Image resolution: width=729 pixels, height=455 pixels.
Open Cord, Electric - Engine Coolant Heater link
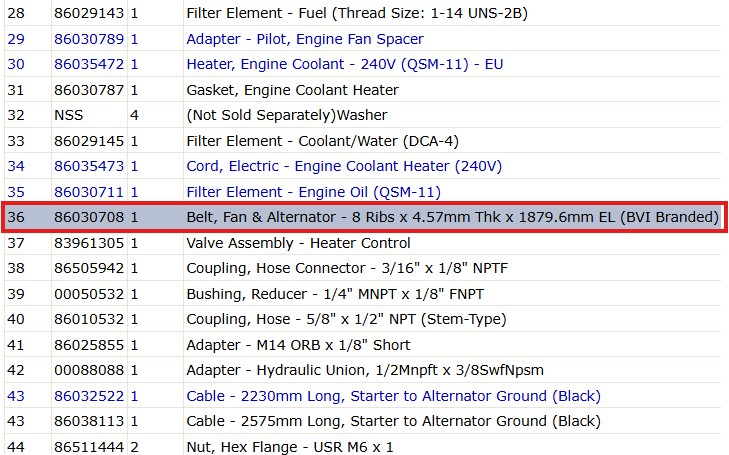point(344,166)
